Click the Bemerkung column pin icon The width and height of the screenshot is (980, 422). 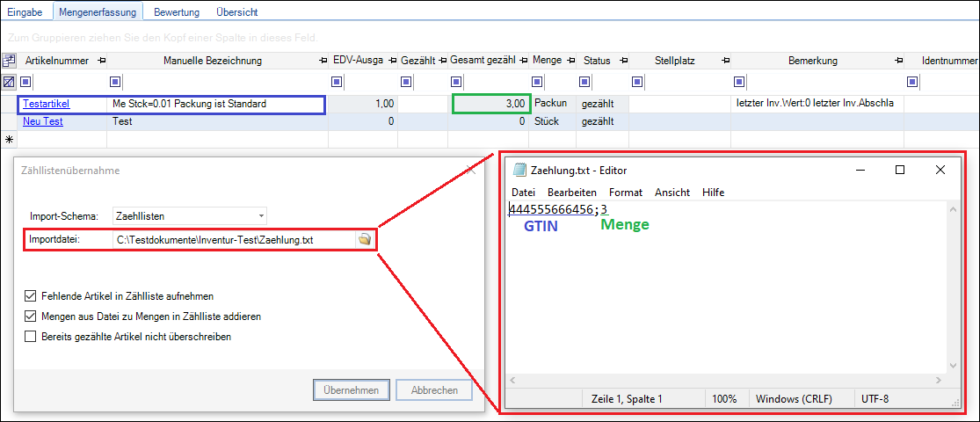898,61
